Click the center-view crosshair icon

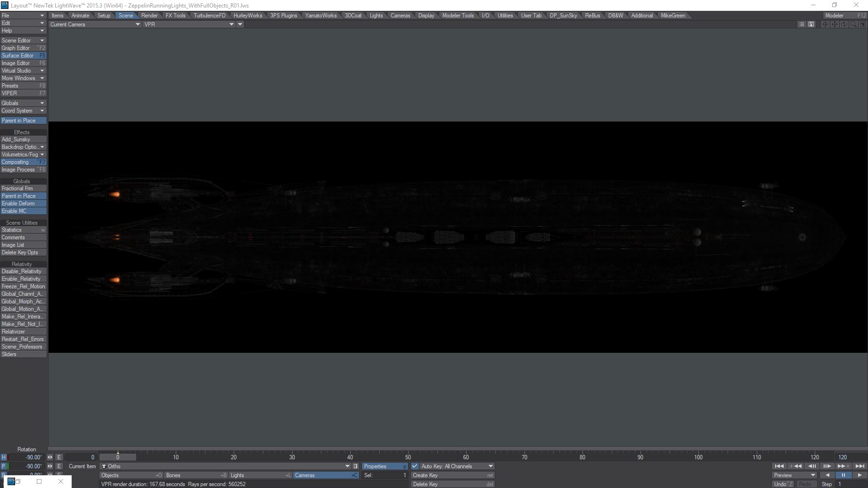pos(825,24)
